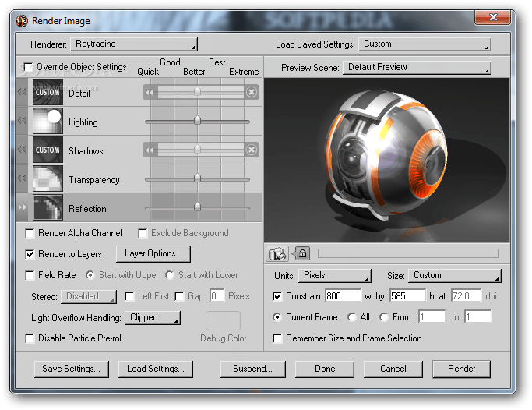Uncheck the Constrain checkbox
This screenshot has width=532, height=410.
tap(277, 297)
